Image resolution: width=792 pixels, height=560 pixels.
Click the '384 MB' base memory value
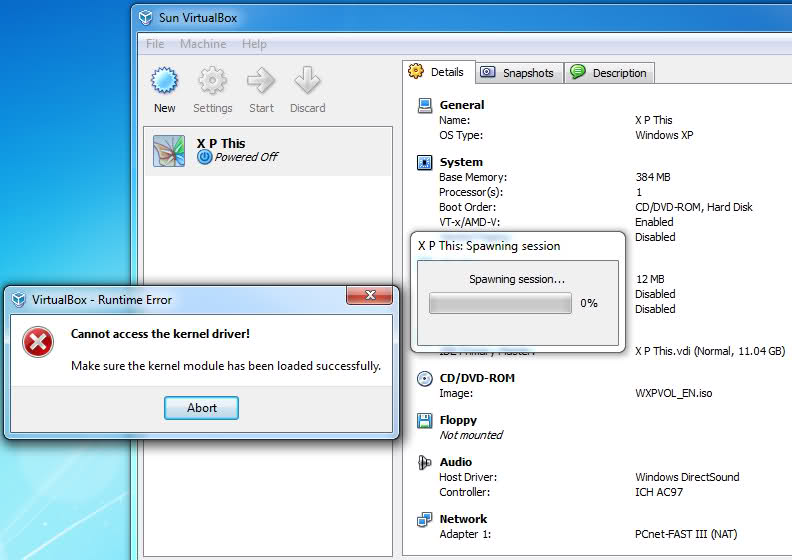[x=653, y=177]
